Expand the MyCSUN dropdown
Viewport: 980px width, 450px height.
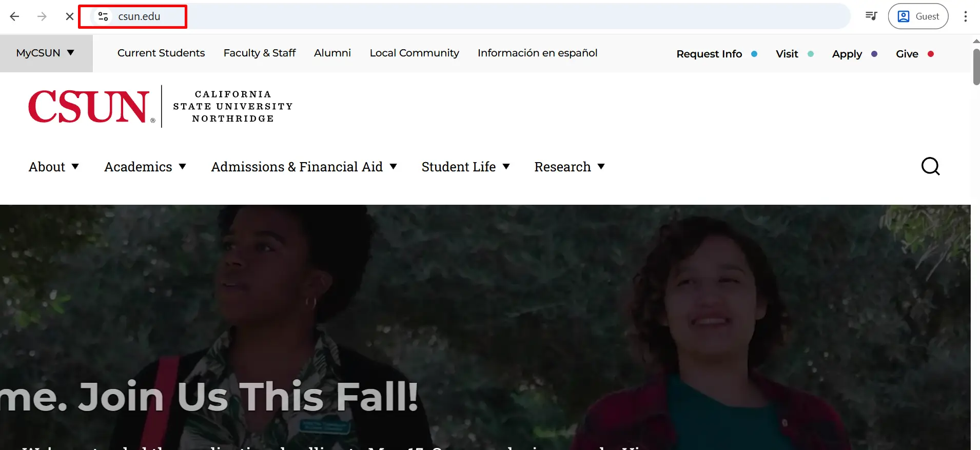pos(46,53)
